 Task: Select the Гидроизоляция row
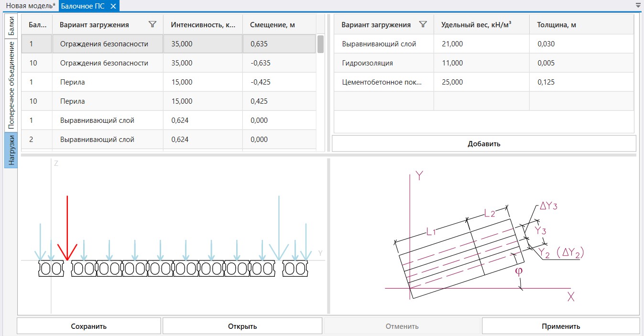484,63
